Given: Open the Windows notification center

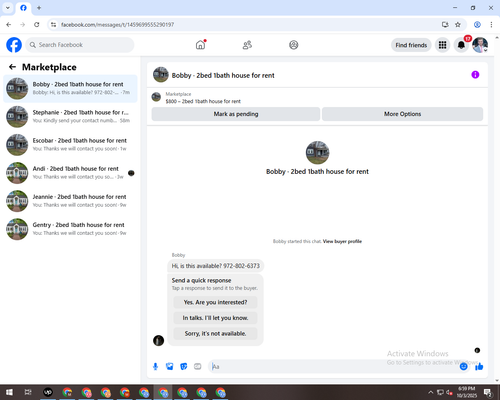Looking at the screenshot, I should [488, 392].
